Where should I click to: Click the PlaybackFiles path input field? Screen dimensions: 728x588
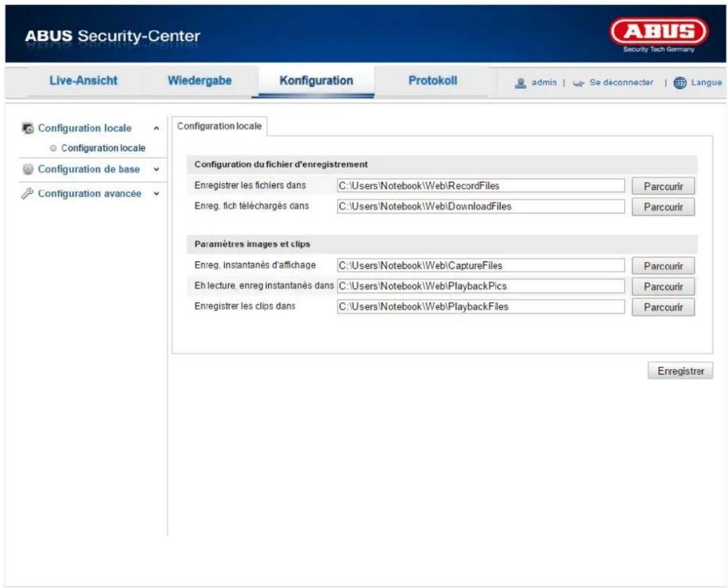(481, 307)
